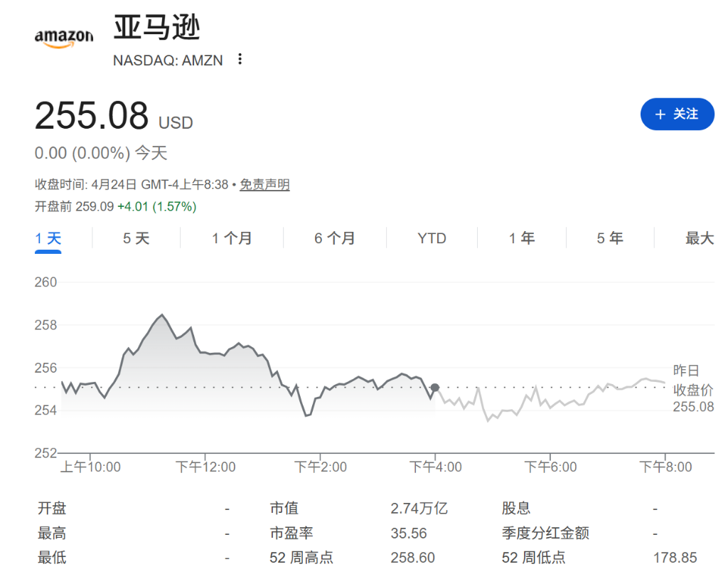Switch to the 5 年 chart tab
Viewport: 728px width, 579px height.
point(610,238)
